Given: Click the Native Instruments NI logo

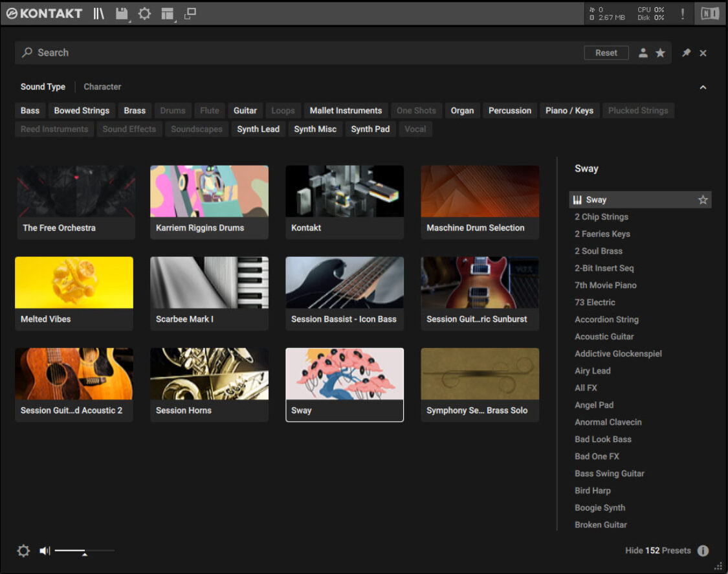Looking at the screenshot, I should (710, 14).
